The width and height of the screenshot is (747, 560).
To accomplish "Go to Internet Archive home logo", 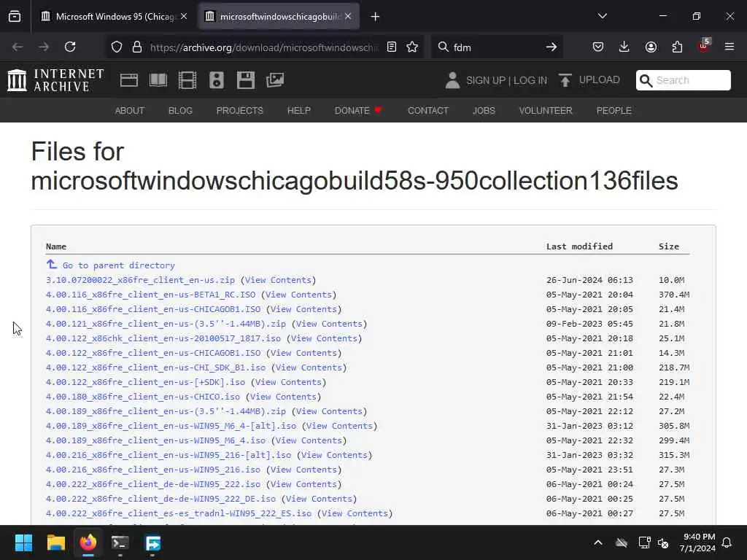I will tap(55, 80).
